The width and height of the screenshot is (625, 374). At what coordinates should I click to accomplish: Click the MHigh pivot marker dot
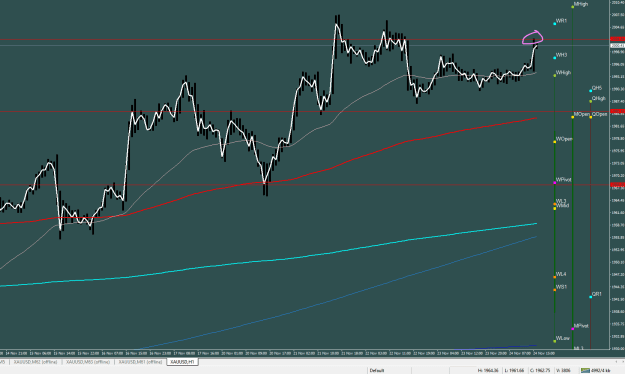point(573,7)
